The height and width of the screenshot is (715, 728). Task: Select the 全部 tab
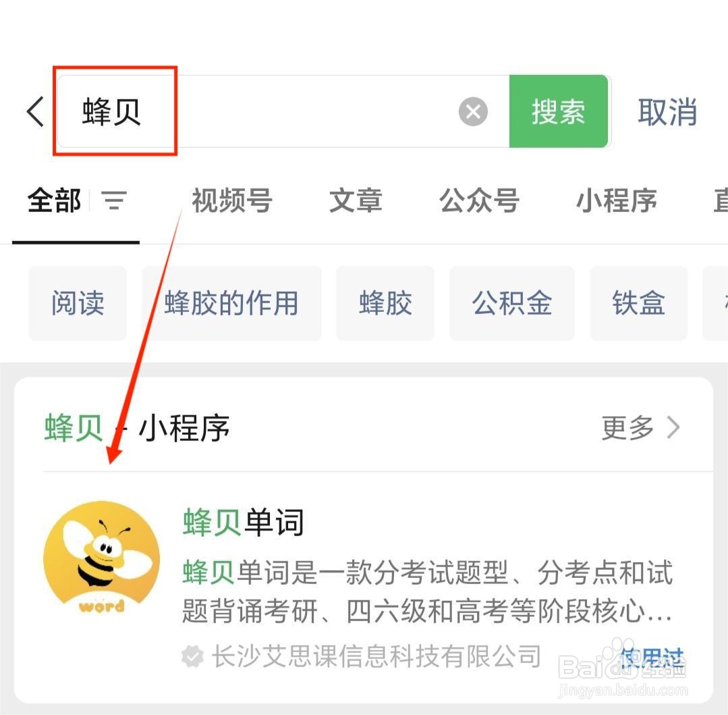pyautogui.click(x=55, y=201)
